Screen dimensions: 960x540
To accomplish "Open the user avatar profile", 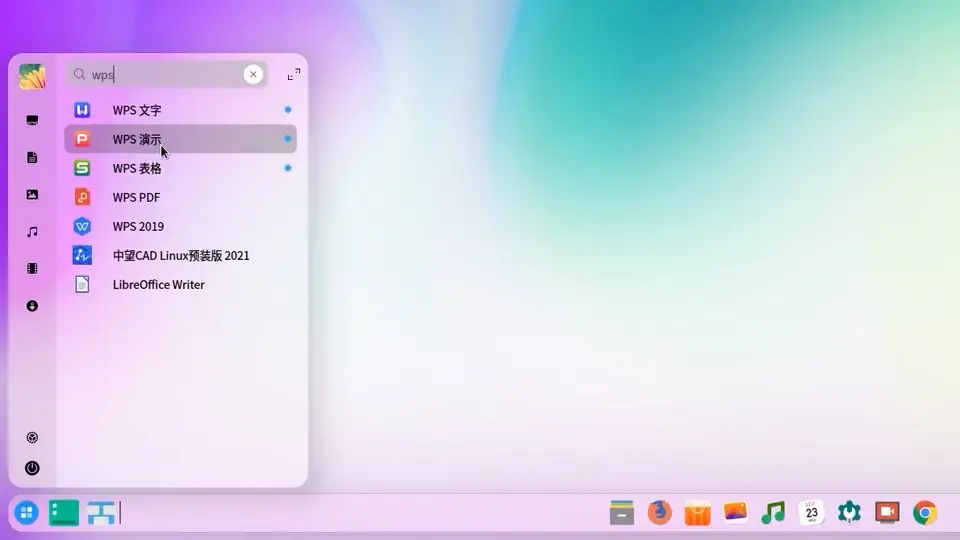I will (32, 77).
